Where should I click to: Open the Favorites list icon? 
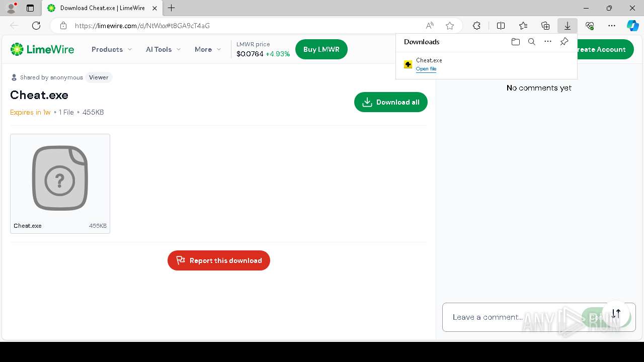523,26
